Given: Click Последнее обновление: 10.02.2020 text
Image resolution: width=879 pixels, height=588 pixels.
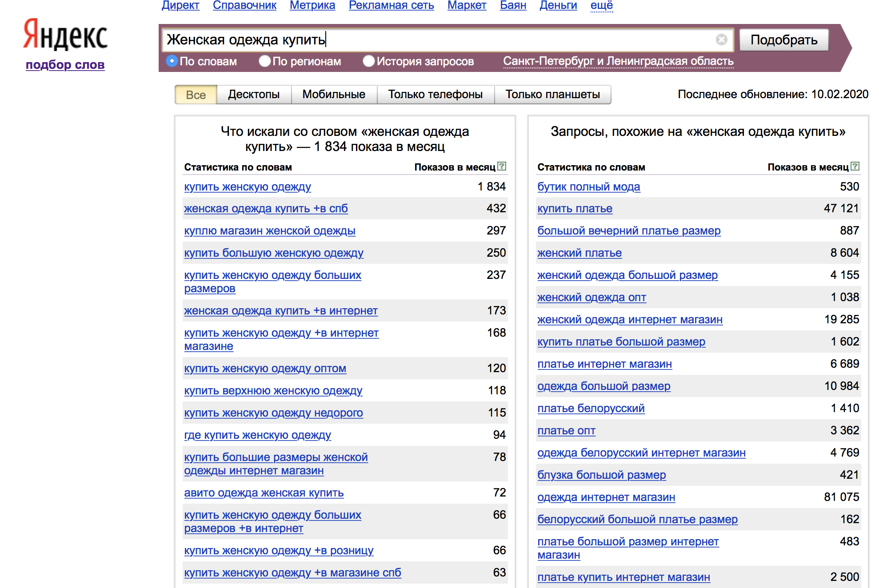Looking at the screenshot, I should coord(773,94).
